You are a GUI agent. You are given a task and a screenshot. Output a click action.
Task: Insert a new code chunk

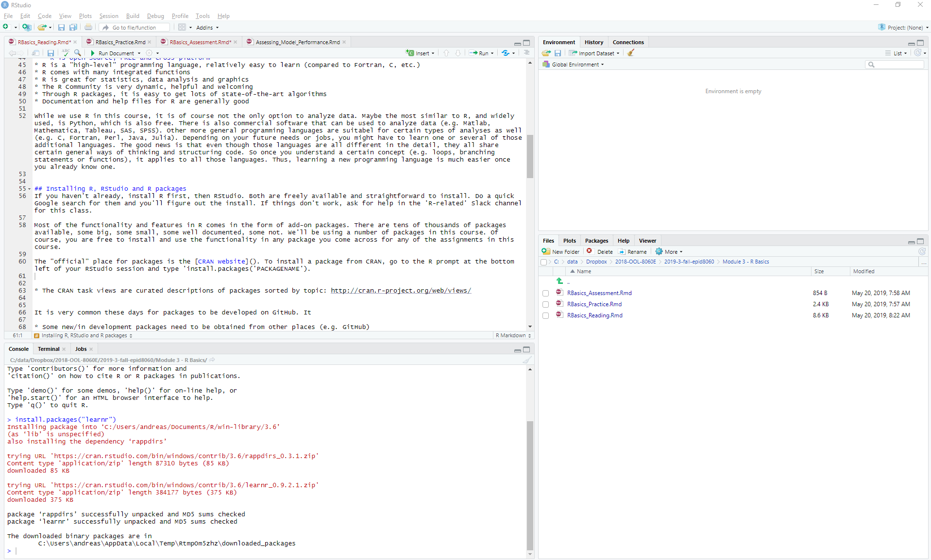coord(420,53)
